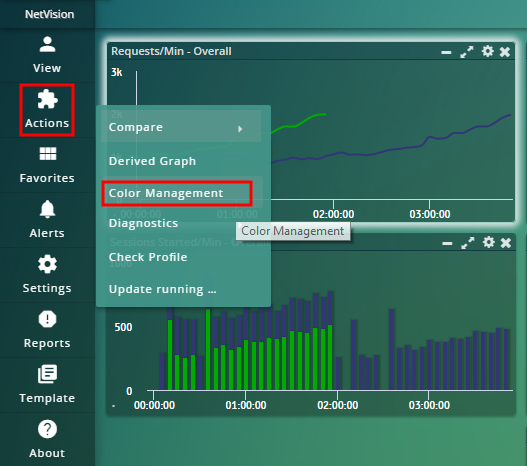Select Check Profile menu entry
The image size is (527, 466).
[x=148, y=257]
